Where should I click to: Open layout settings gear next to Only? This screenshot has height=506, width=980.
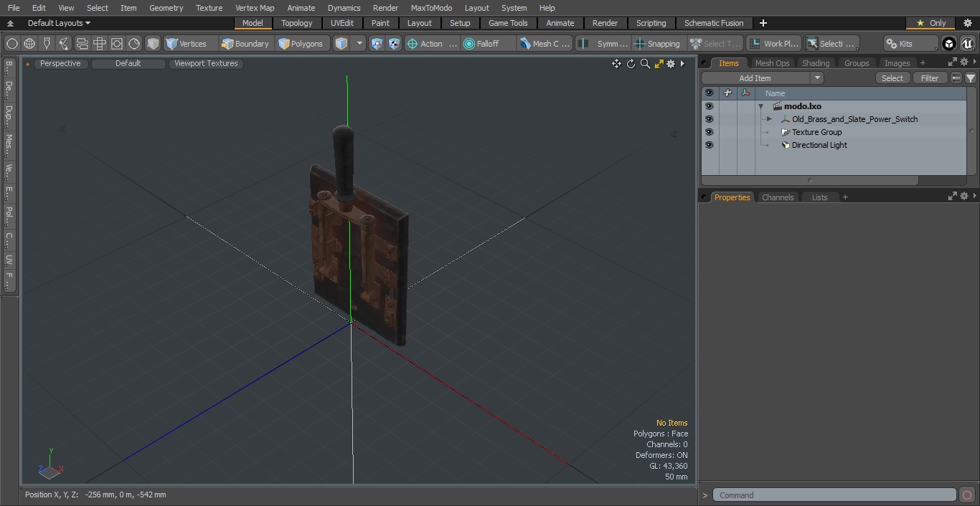point(967,23)
